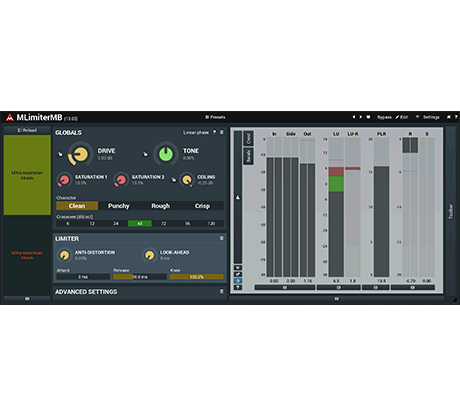Viewport: 460px width, 416px height.
Task: Open Globals panel help question mark
Action: click(x=214, y=132)
